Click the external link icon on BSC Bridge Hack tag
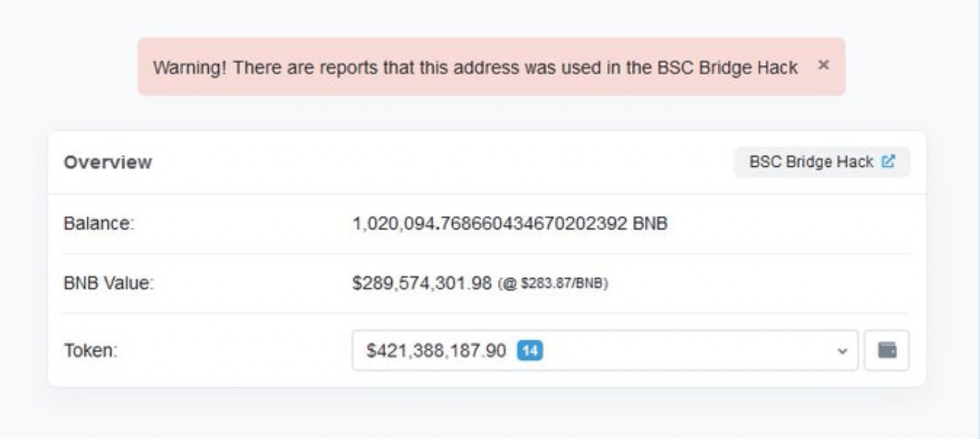 (x=888, y=161)
